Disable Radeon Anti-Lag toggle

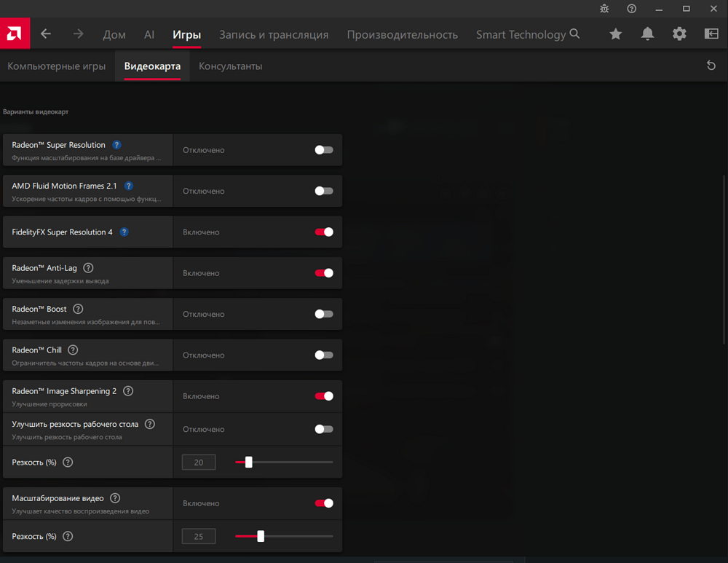tap(324, 273)
